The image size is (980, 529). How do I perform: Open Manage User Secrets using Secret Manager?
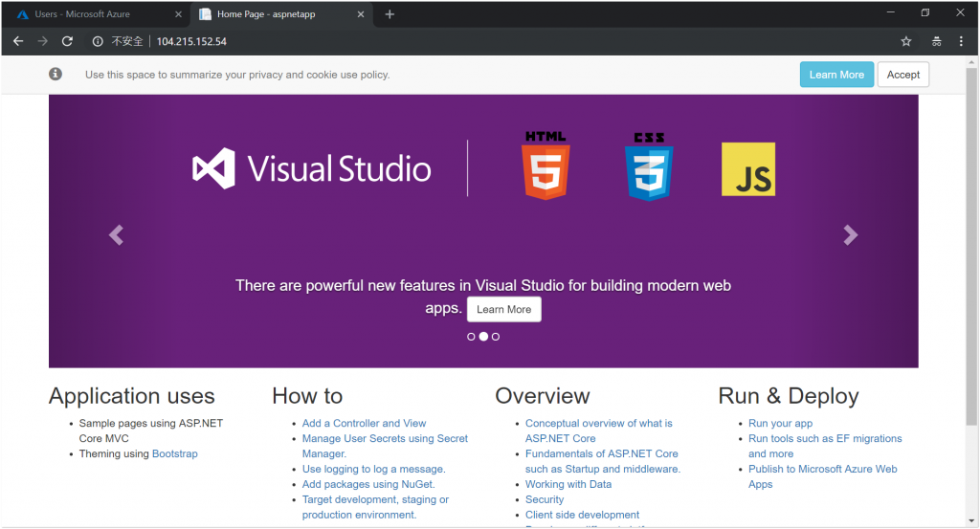(385, 446)
